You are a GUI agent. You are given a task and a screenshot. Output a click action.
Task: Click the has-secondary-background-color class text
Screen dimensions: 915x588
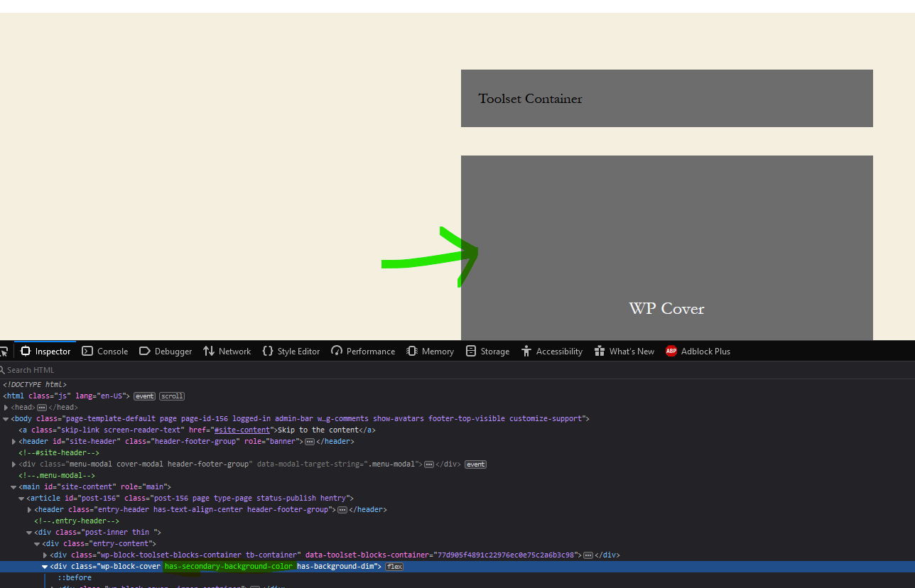[229, 567]
